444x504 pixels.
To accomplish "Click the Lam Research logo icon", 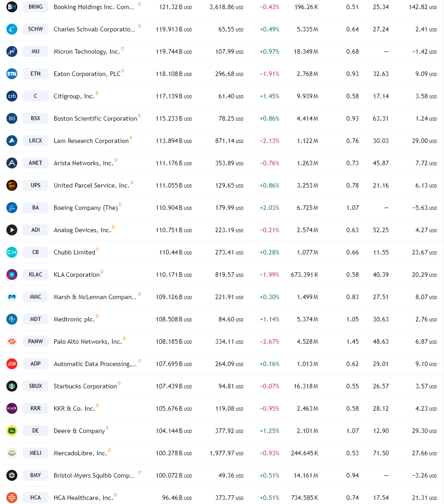I will 12,141.
